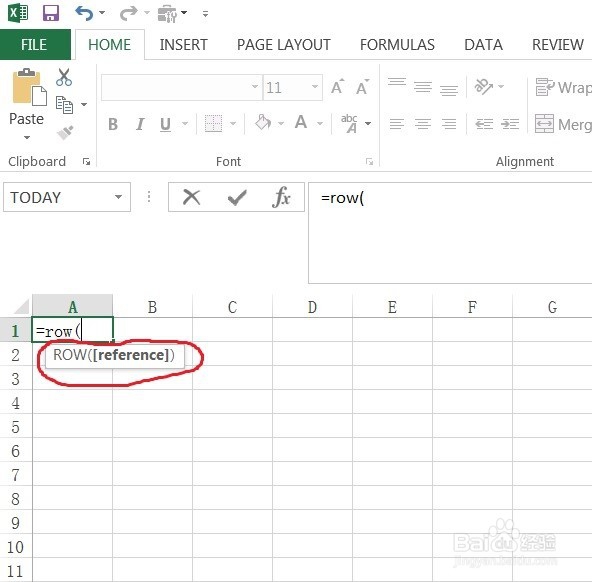
Task: Click the Borders icon
Action: [x=213, y=123]
